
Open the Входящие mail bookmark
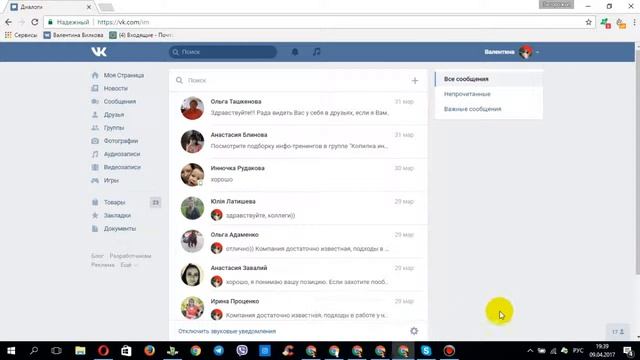141,35
